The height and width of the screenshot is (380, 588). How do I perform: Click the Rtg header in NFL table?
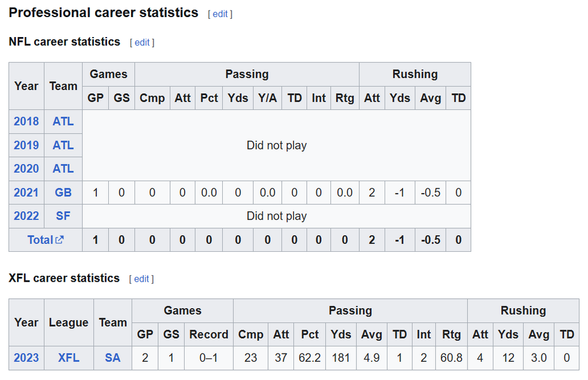345,98
